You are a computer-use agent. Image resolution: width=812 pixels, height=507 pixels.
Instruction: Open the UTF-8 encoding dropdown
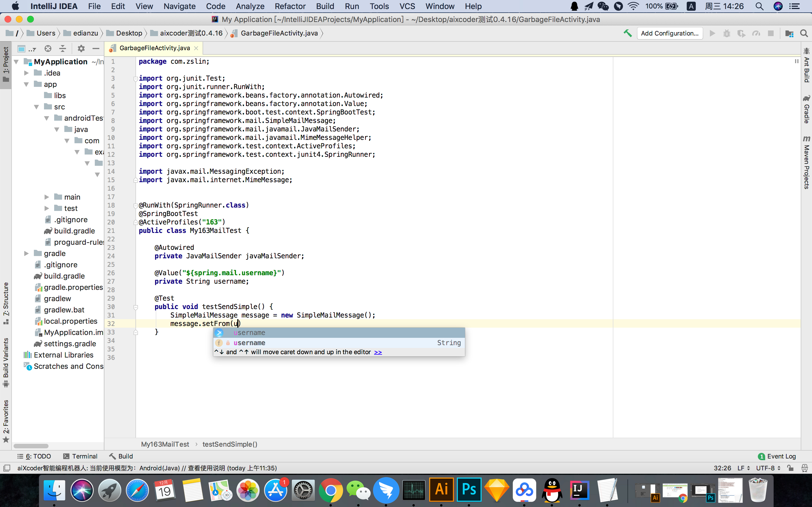[768, 468]
